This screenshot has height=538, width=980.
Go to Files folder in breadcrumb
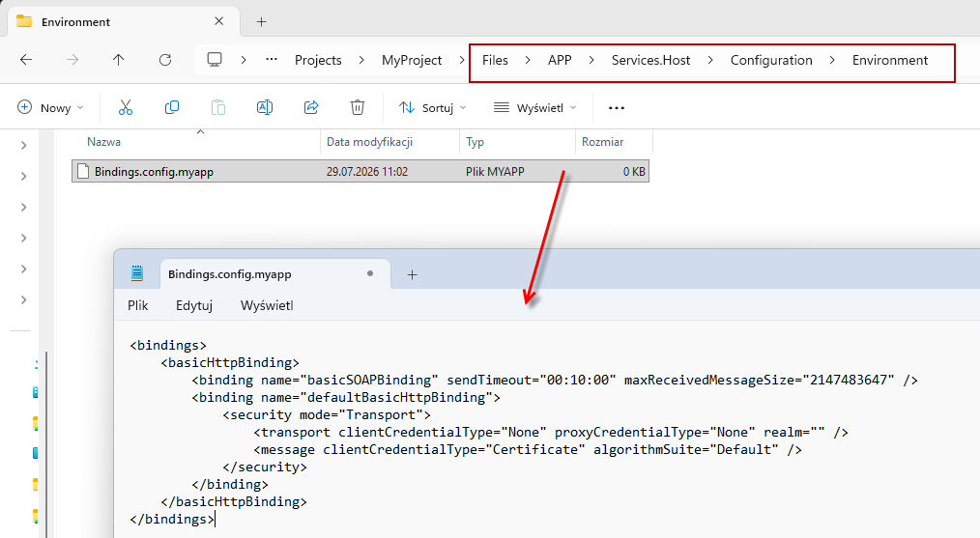click(x=495, y=60)
